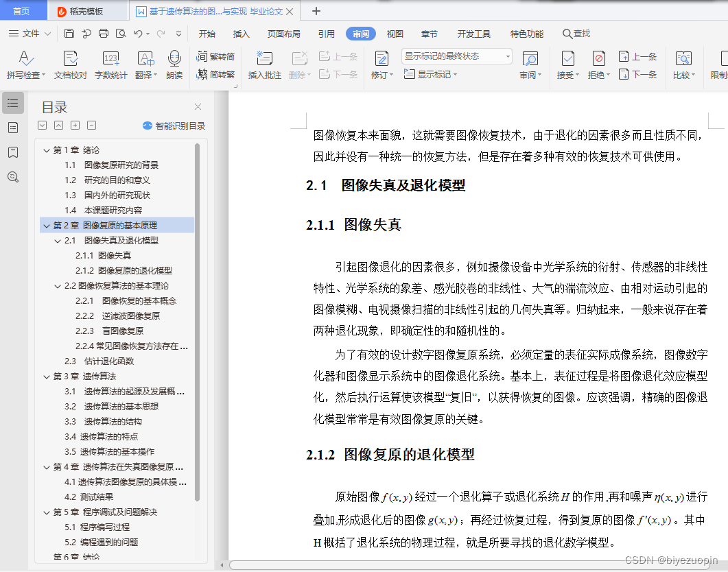Insert a comment (插入批注)

(265, 64)
